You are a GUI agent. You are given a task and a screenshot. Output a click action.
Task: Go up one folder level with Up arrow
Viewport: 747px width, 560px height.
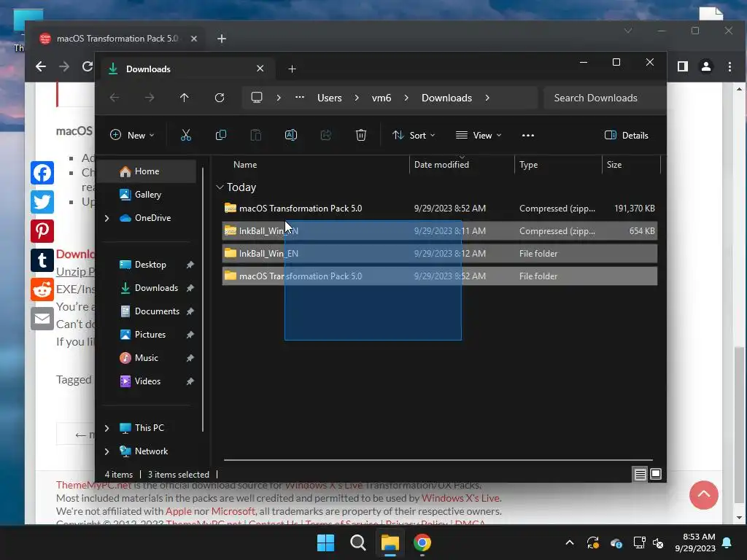coord(185,98)
